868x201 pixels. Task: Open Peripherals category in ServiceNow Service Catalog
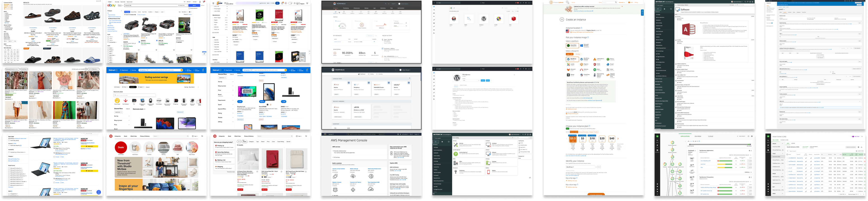pos(469,171)
